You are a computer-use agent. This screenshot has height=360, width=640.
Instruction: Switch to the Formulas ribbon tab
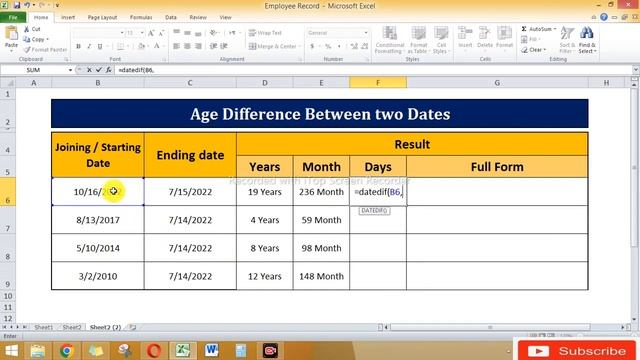141,18
